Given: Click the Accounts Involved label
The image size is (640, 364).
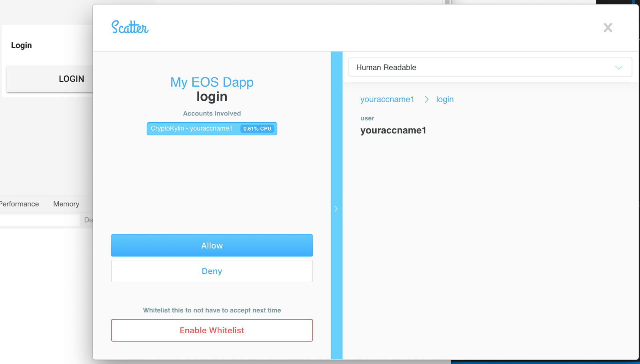Looking at the screenshot, I should [212, 113].
